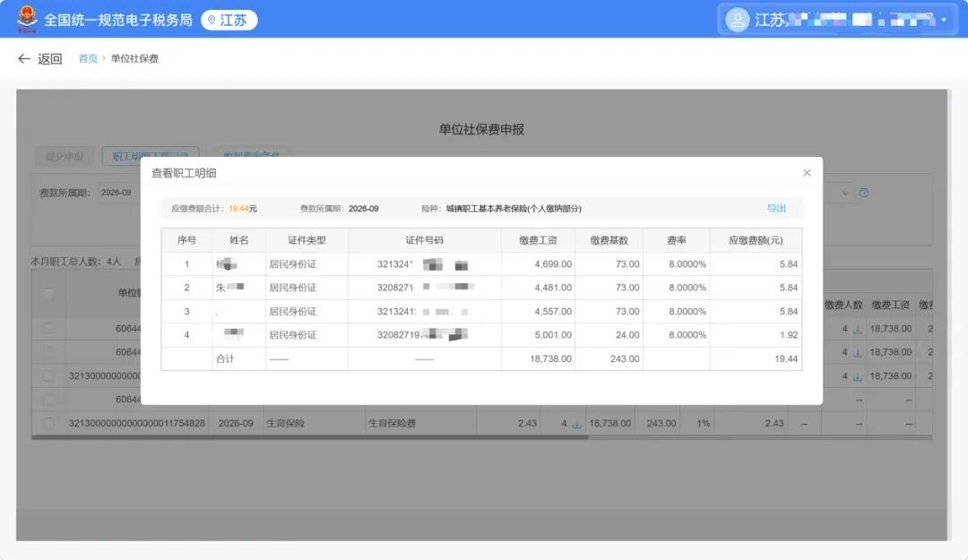Click the dimmed 提交申报 button

pos(65,156)
